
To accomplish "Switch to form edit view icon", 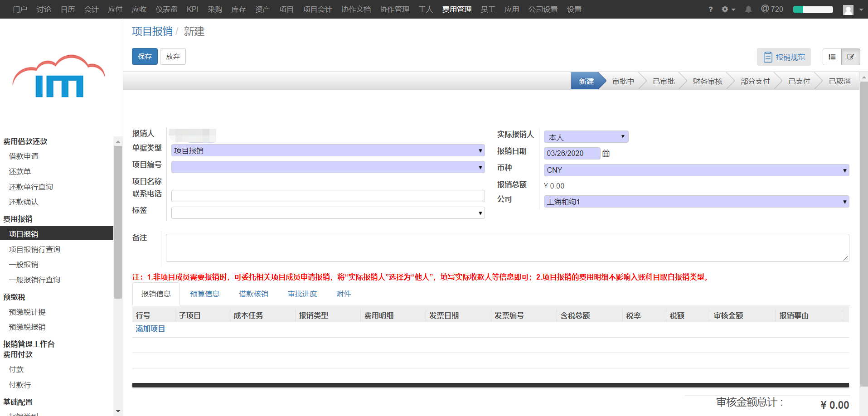I will [x=851, y=57].
